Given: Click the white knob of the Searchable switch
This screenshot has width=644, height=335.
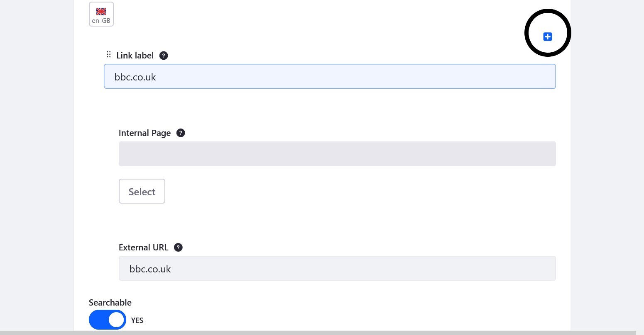Looking at the screenshot, I should 116,320.
